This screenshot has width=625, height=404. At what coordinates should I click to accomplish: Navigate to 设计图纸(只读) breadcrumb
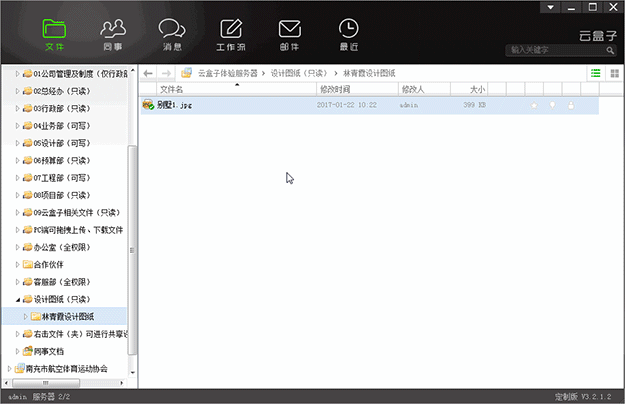(299, 73)
